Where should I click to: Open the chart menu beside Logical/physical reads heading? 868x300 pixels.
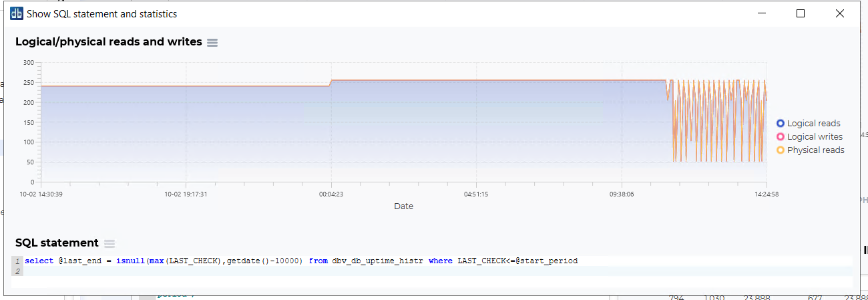[x=212, y=43]
